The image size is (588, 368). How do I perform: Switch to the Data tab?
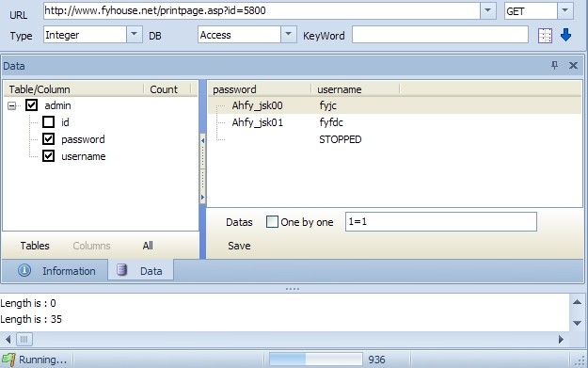click(140, 270)
